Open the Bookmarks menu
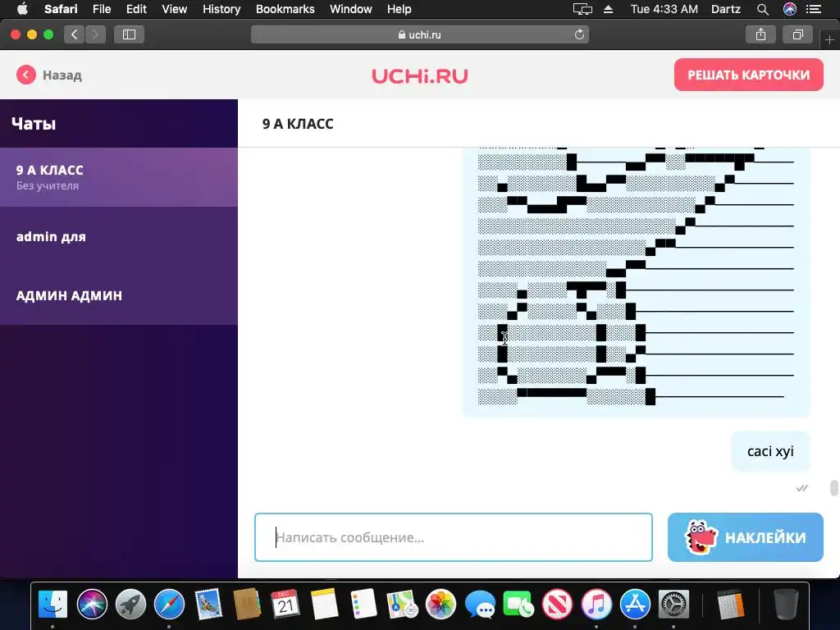The height and width of the screenshot is (630, 840). point(285,9)
